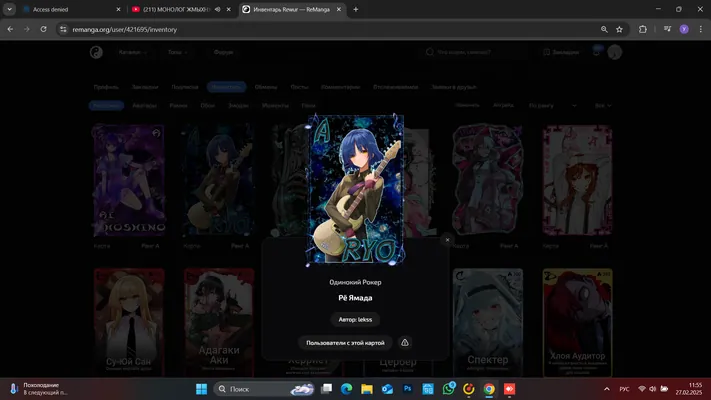Select the Эмодзи inventory filter

pos(239,105)
